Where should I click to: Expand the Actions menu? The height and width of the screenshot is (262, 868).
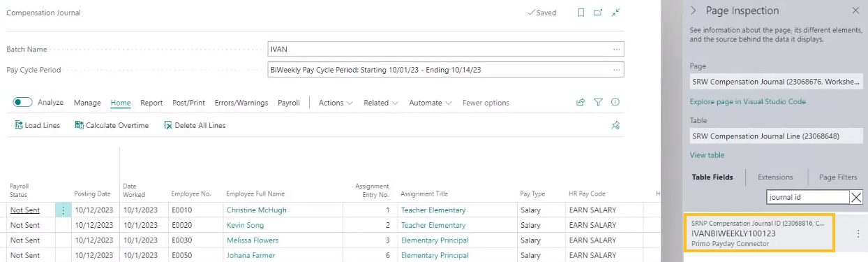(x=336, y=103)
